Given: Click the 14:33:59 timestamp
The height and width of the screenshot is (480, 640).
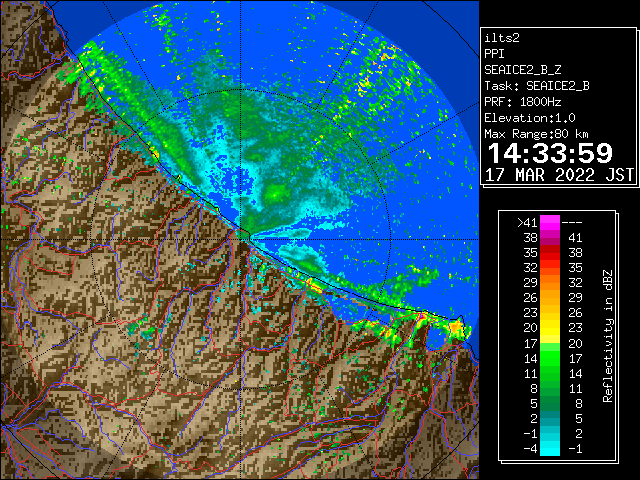Looking at the screenshot, I should pos(550,153).
